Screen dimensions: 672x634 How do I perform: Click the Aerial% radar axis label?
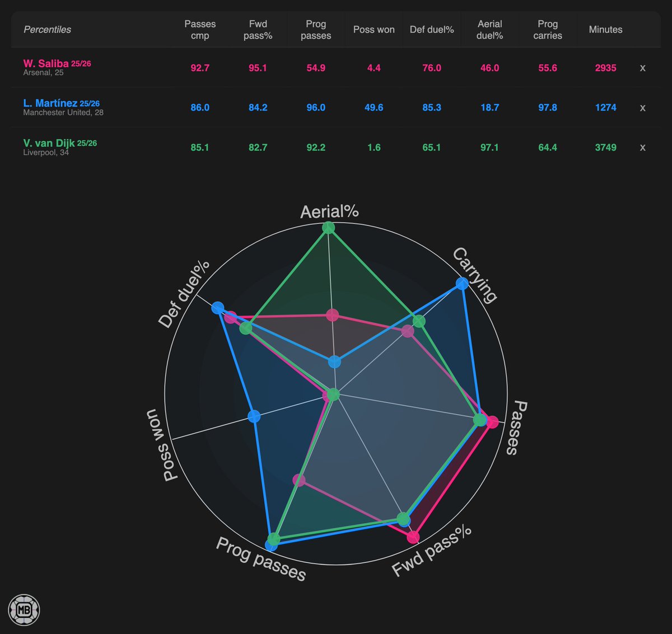329,212
